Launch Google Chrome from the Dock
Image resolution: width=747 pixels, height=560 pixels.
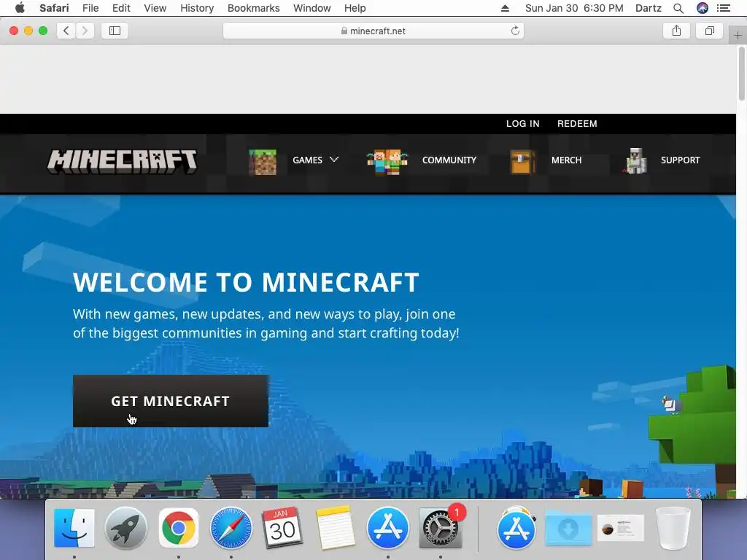tap(179, 528)
